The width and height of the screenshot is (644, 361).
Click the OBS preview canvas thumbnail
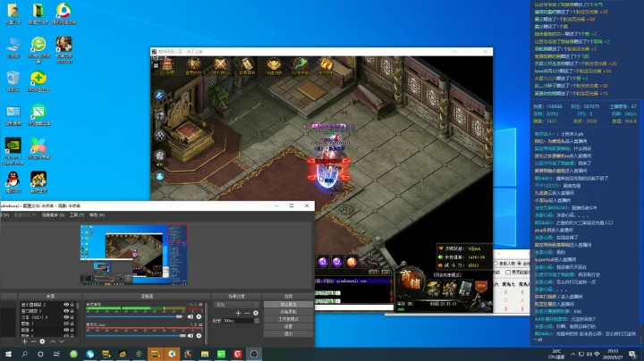tap(134, 255)
